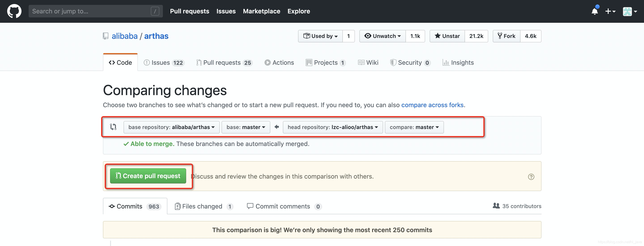644x246 pixels.
Task: Click the Actions play icon tab
Action: [x=267, y=62]
